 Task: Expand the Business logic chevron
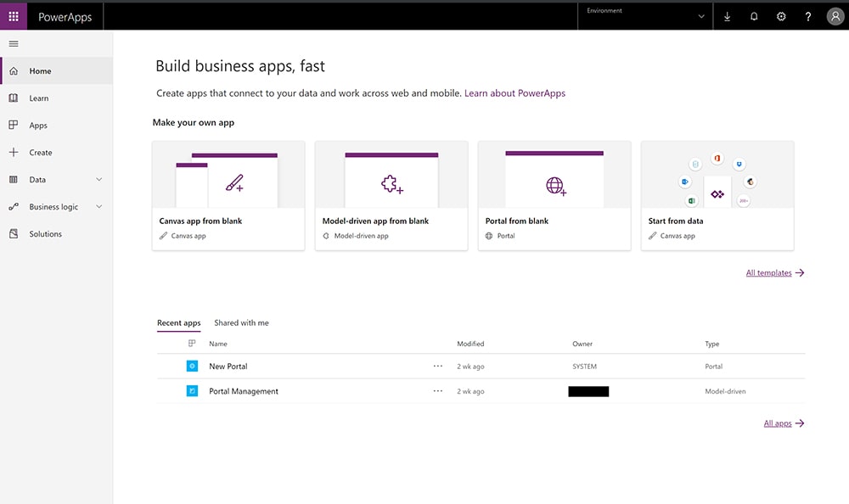[x=99, y=206]
